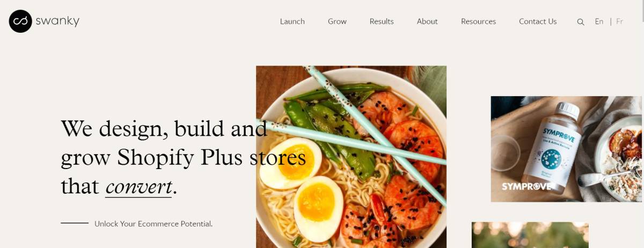Click the Swanky infinity logo icon
The height and width of the screenshot is (248, 644).
point(20,21)
